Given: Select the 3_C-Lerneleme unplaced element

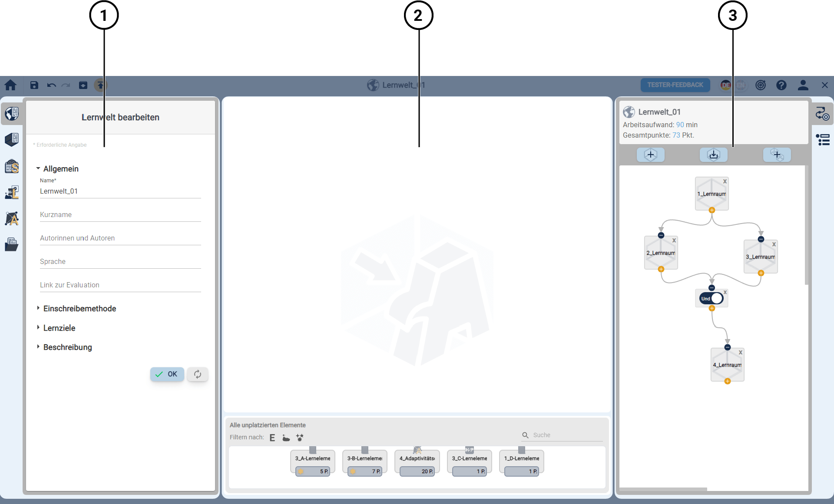Looking at the screenshot, I should point(470,462).
